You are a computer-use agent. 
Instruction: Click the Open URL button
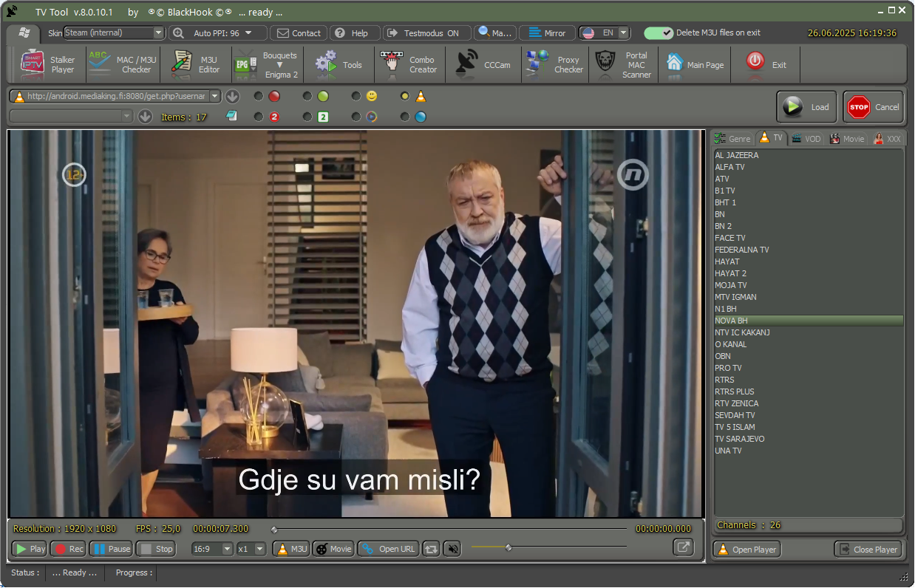tap(389, 549)
